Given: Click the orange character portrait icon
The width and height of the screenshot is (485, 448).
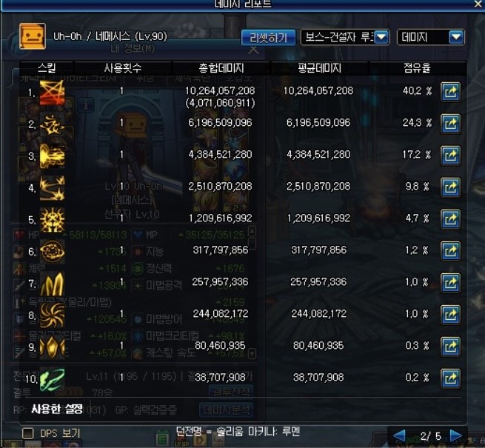Looking at the screenshot, I should coord(33,36).
